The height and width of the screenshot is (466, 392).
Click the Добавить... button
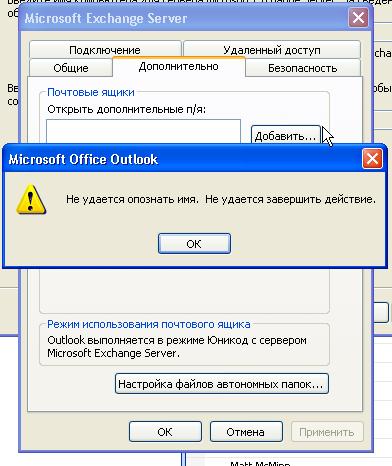[285, 136]
